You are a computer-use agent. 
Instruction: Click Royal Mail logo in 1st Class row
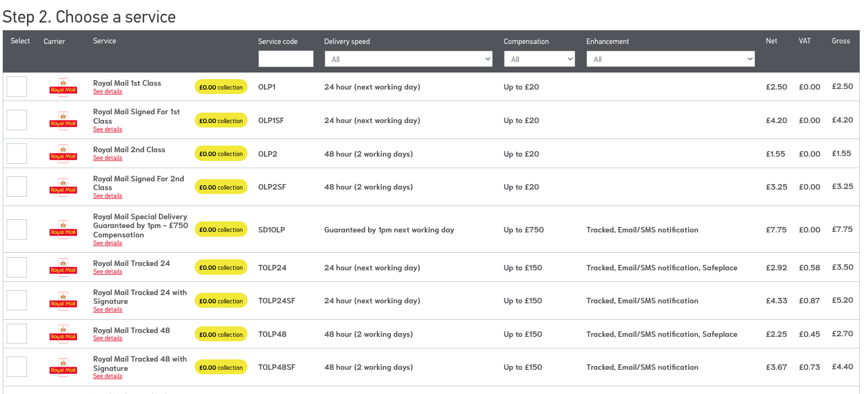63,87
